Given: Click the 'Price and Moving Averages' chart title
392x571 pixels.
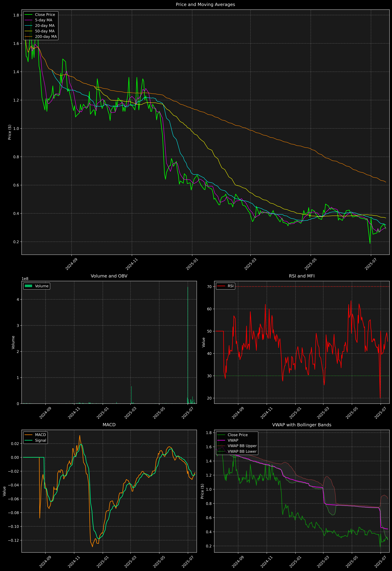Looking at the screenshot, I should click(205, 4).
